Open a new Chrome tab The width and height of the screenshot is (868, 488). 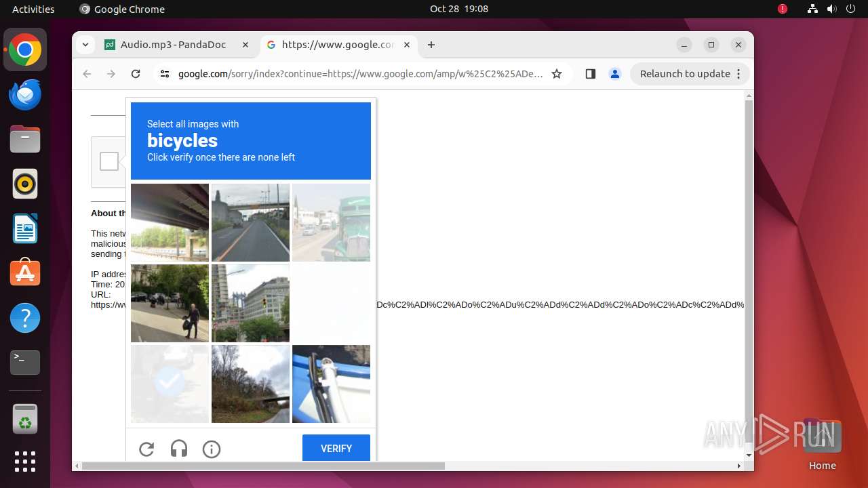(x=431, y=45)
